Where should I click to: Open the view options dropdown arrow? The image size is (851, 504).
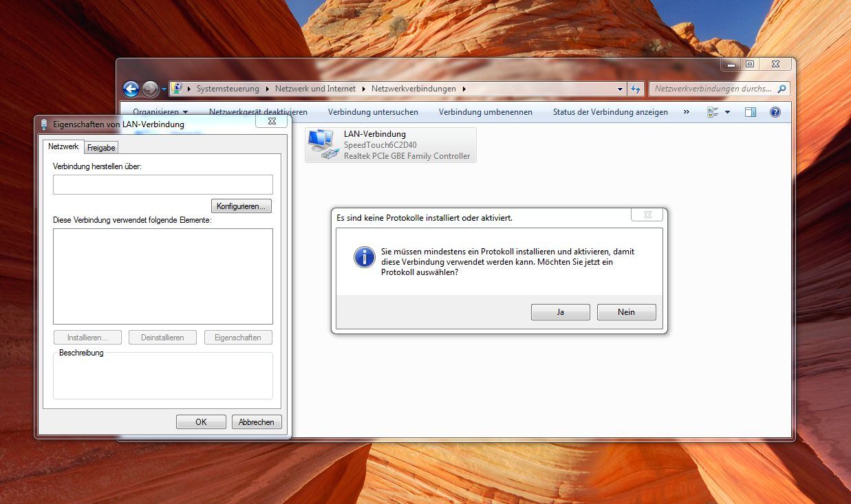click(727, 112)
